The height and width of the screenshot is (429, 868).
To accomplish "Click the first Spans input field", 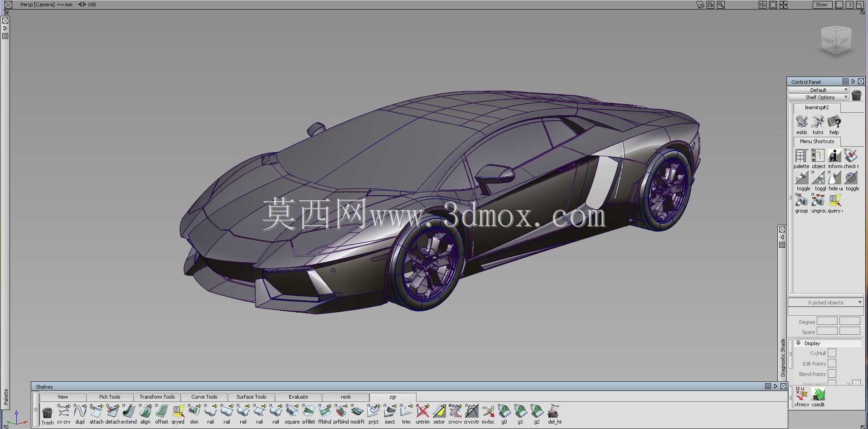I will click(x=827, y=331).
